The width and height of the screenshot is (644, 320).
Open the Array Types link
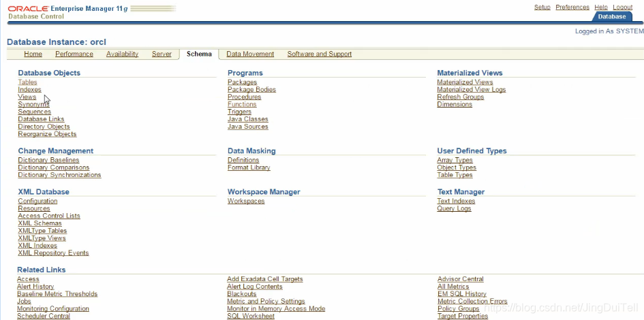coord(455,160)
